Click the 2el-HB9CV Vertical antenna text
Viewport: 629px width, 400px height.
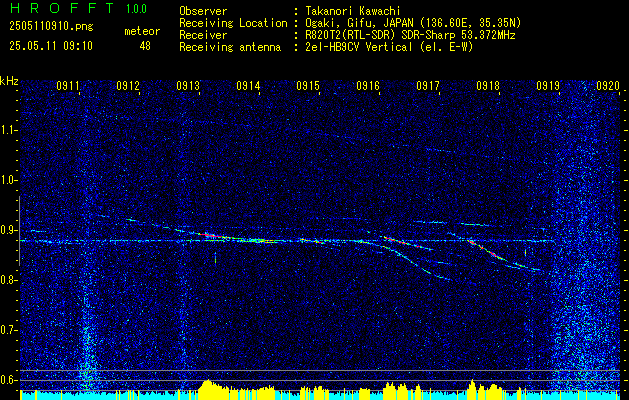(x=389, y=47)
